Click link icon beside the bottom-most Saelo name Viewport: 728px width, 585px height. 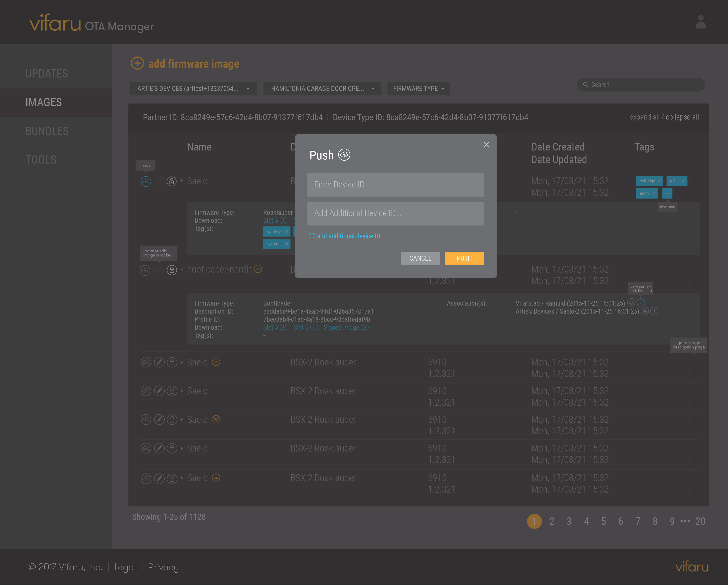coord(216,478)
